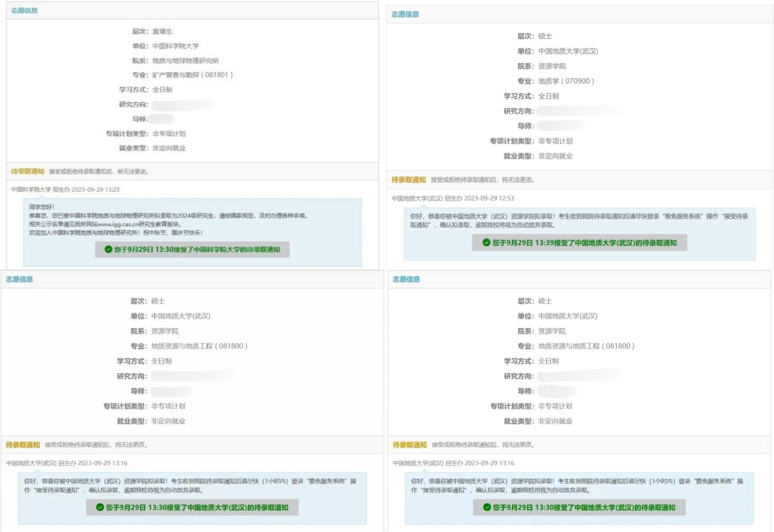
Task: Click the 直博生 level value
Action: 162,31
